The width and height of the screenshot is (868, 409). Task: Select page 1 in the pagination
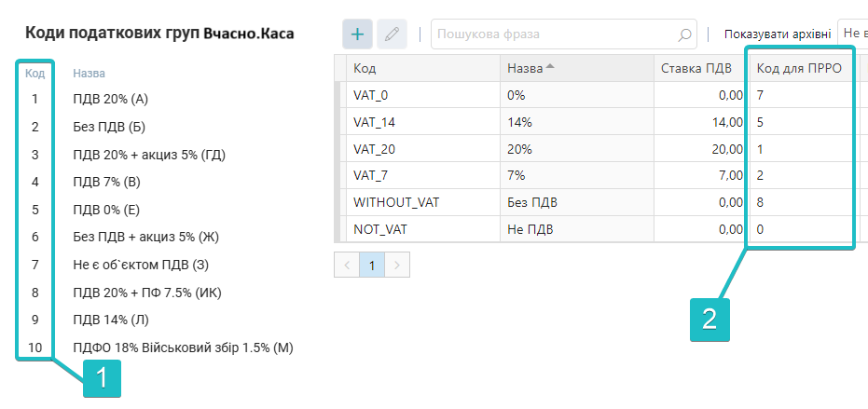click(372, 265)
